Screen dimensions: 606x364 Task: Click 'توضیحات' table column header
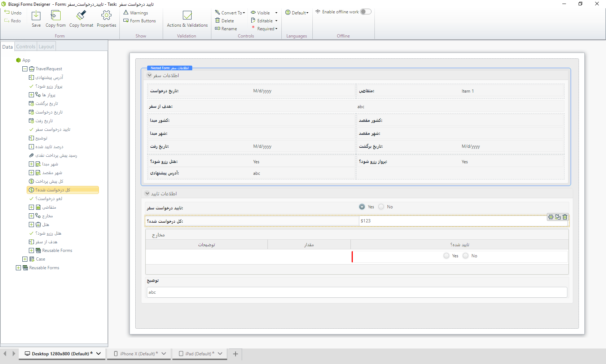(x=207, y=245)
